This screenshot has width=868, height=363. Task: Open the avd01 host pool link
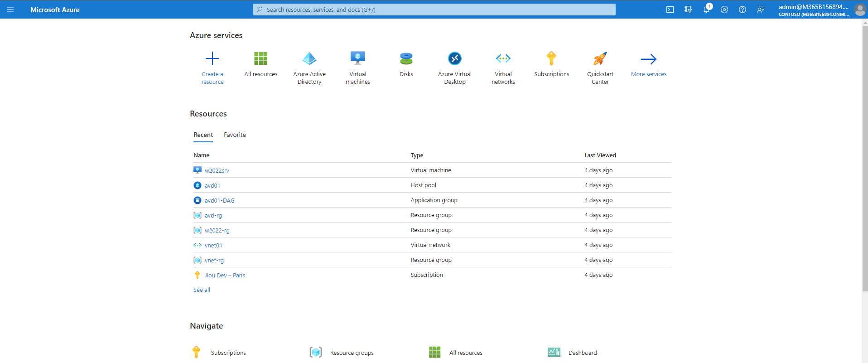(x=212, y=185)
